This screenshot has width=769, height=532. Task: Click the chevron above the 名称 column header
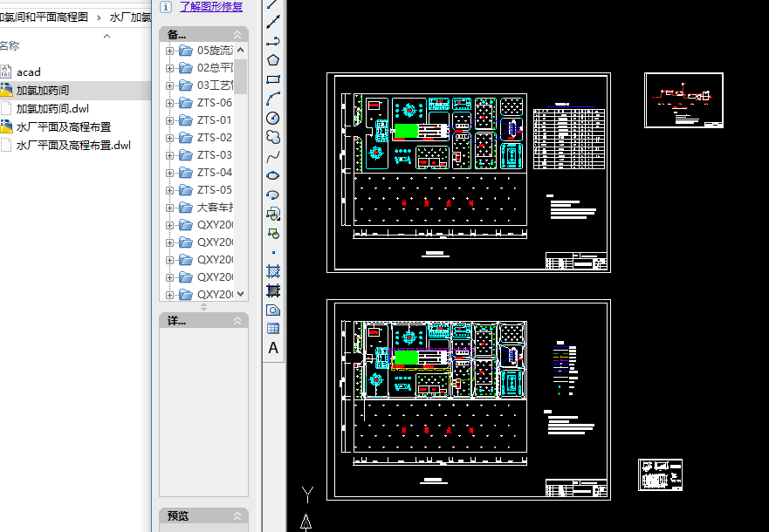106,37
